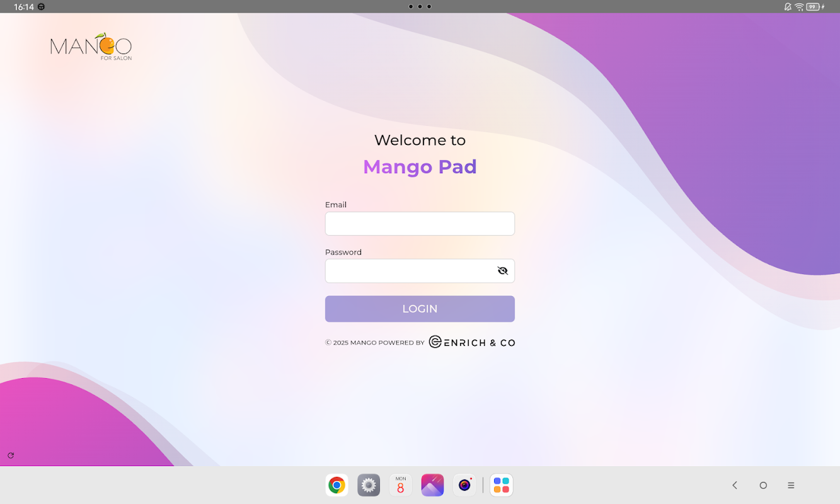
Task: Launch Chrome from the dock
Action: click(x=337, y=485)
